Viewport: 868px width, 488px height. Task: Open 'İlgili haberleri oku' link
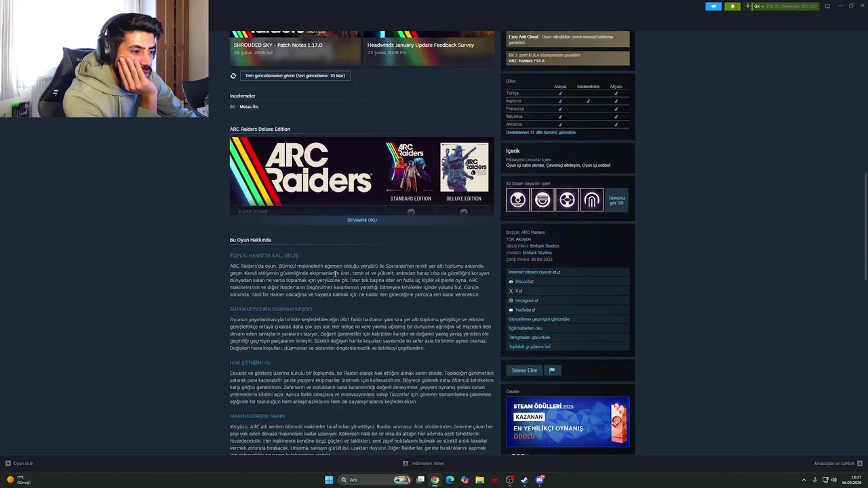pyautogui.click(x=568, y=328)
